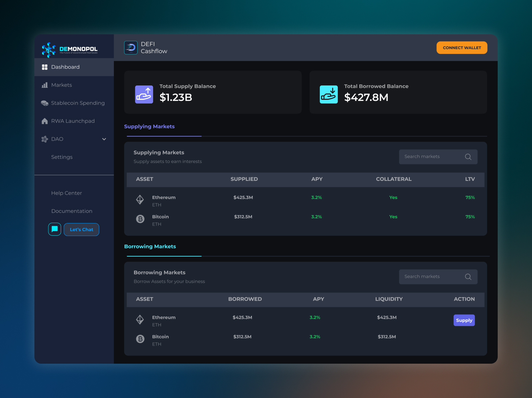
Task: Sort Supplying table by SUPPLIED column
Action: tap(244, 179)
